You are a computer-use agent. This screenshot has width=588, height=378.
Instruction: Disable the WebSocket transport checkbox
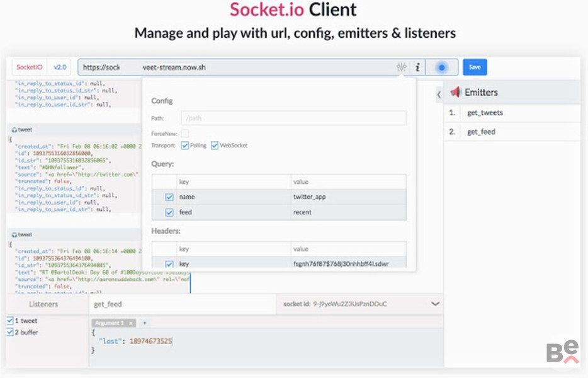coord(215,146)
